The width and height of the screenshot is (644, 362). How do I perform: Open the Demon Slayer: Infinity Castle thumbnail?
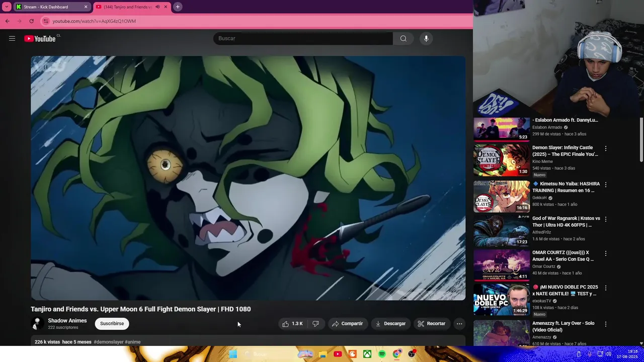(x=502, y=160)
